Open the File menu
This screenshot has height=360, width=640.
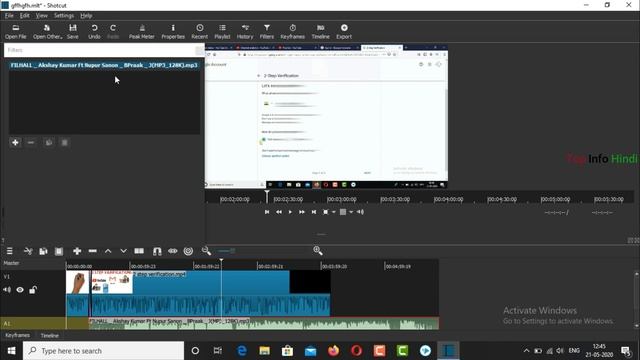tap(9, 16)
